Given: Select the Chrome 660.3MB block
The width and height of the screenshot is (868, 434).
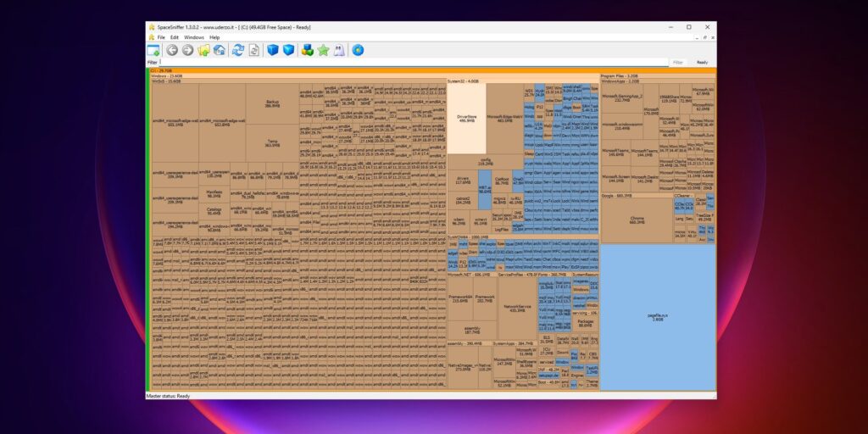Looking at the screenshot, I should click(637, 220).
